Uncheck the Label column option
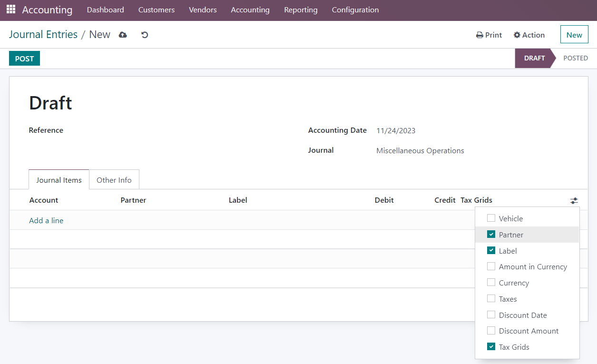This screenshot has width=597, height=364. tap(491, 251)
